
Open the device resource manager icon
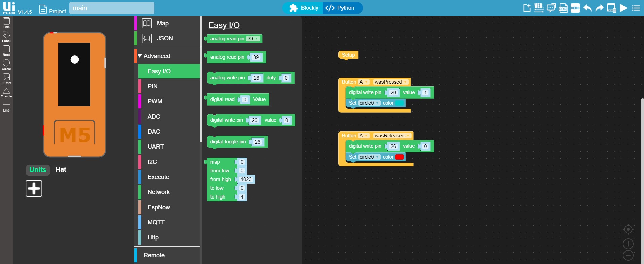(x=612, y=8)
